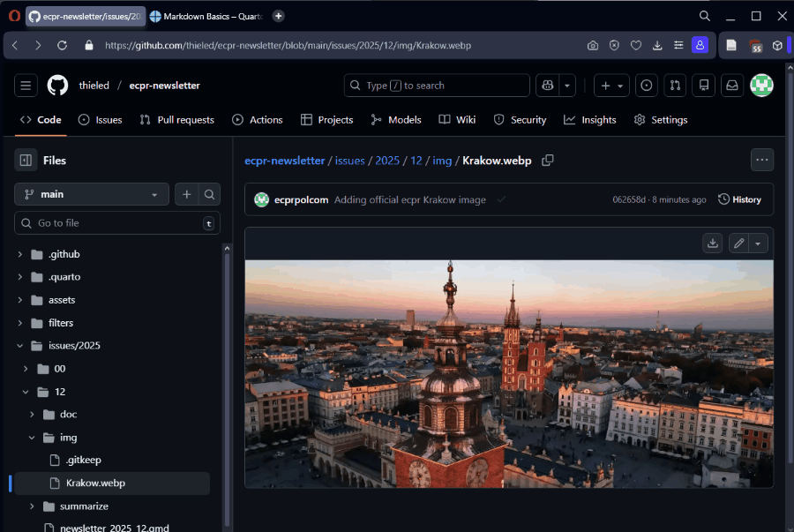
Task: Open the hamburger navigation menu
Action: click(x=26, y=86)
